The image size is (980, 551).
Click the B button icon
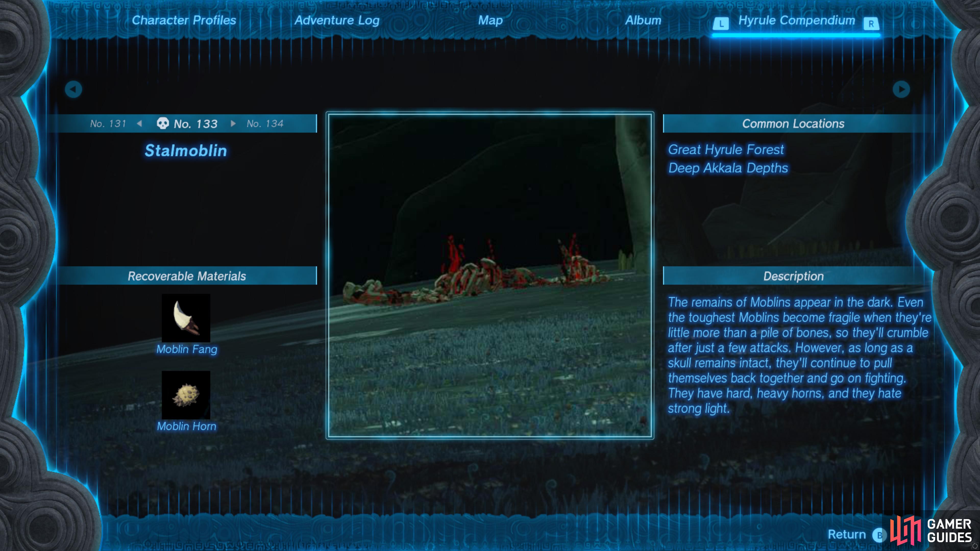pos(879,535)
